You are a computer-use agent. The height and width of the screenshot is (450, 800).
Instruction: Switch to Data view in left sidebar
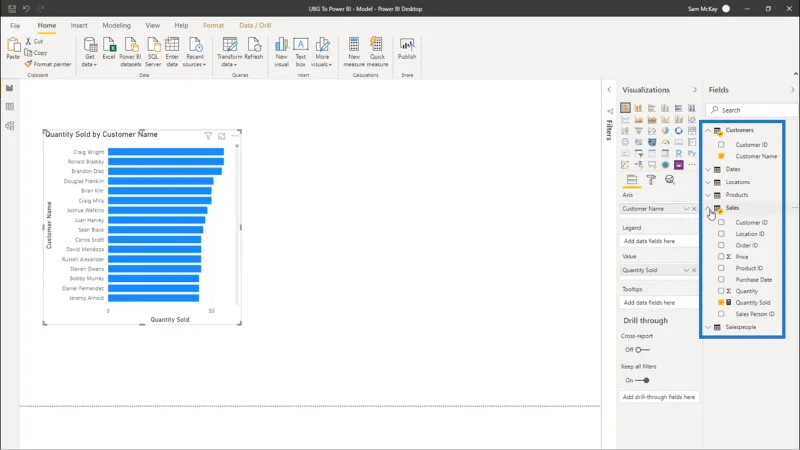pos(10,107)
